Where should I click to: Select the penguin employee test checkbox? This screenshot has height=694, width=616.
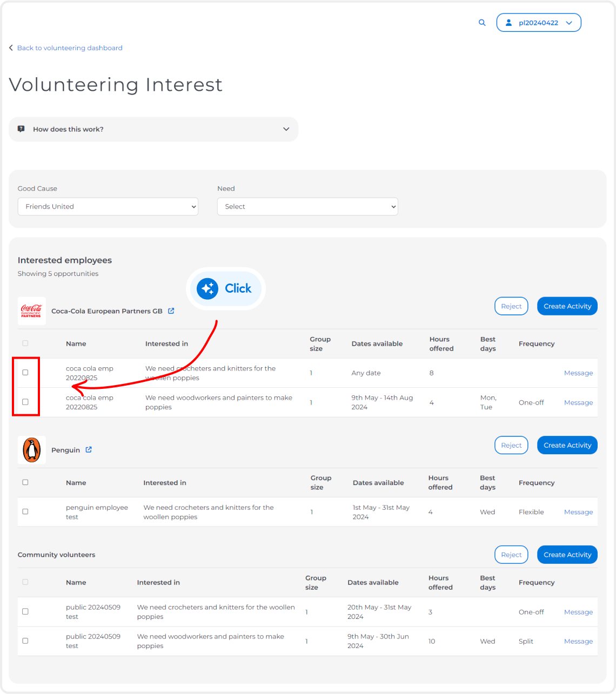click(x=25, y=511)
